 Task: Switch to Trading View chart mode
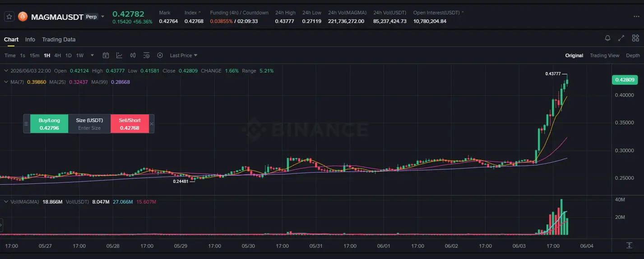tap(604, 55)
